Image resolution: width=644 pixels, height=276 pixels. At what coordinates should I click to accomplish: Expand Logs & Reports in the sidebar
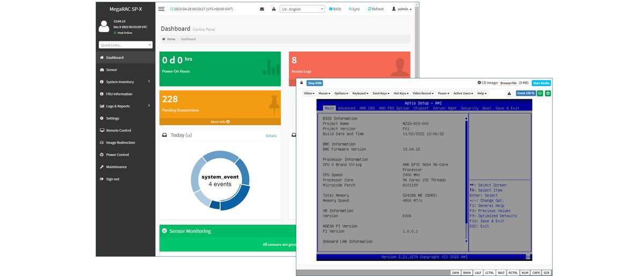[x=126, y=106]
